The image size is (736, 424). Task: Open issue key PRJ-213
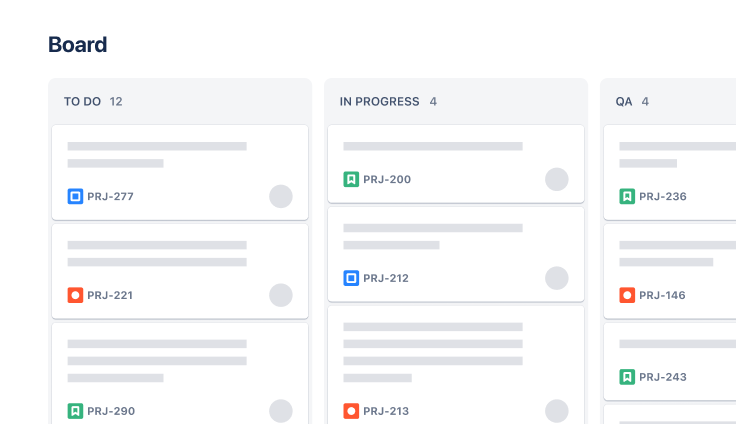click(x=387, y=411)
